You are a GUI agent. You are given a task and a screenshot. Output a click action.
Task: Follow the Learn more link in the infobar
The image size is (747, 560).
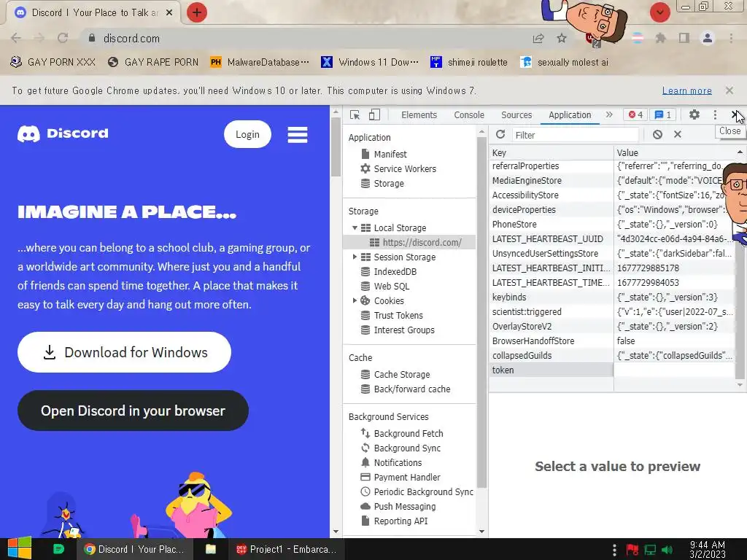(687, 90)
